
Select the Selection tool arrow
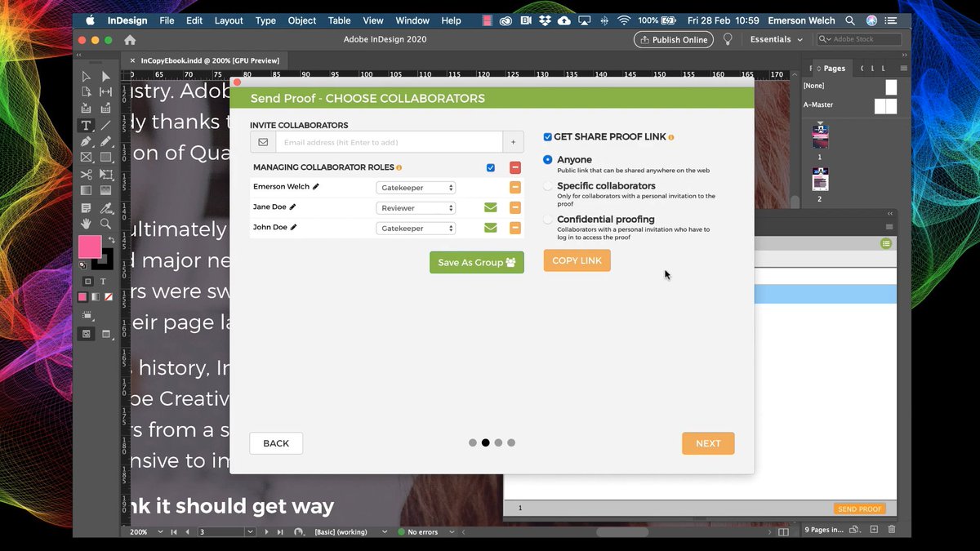tap(86, 76)
